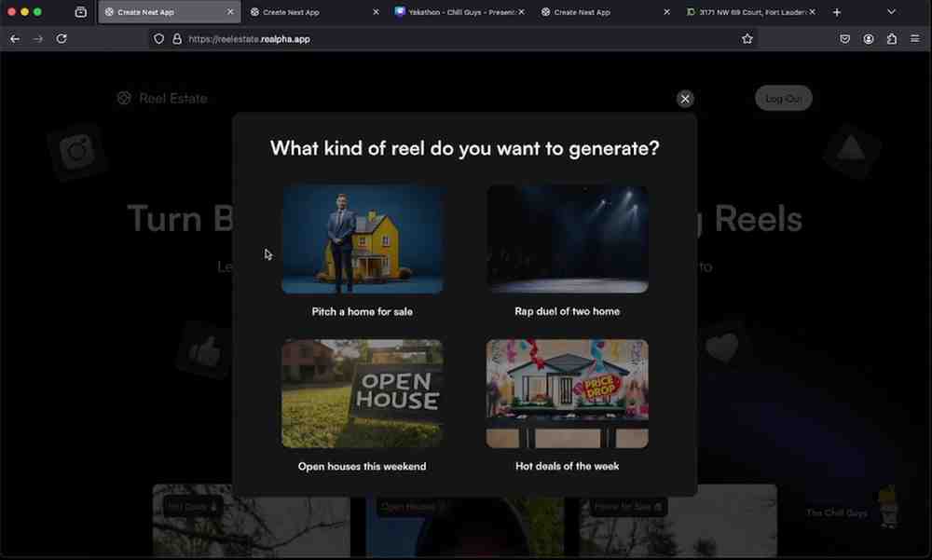Choose Hot deals of the week

(567, 393)
